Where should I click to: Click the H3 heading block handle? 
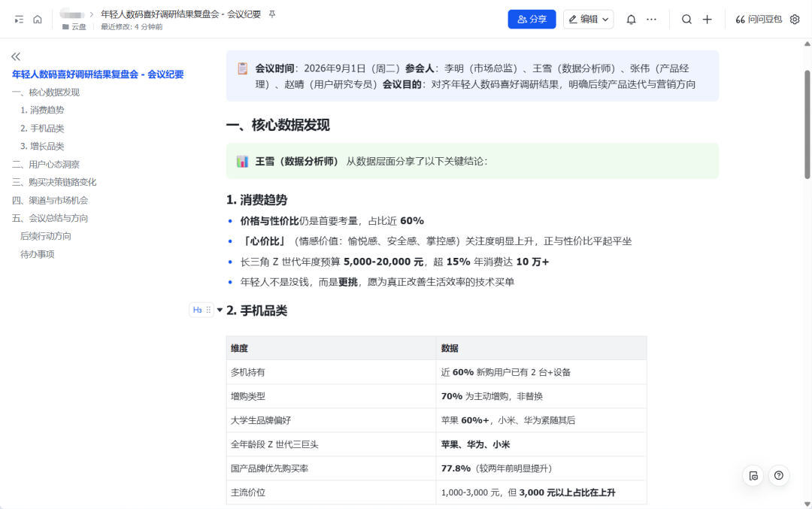click(197, 310)
